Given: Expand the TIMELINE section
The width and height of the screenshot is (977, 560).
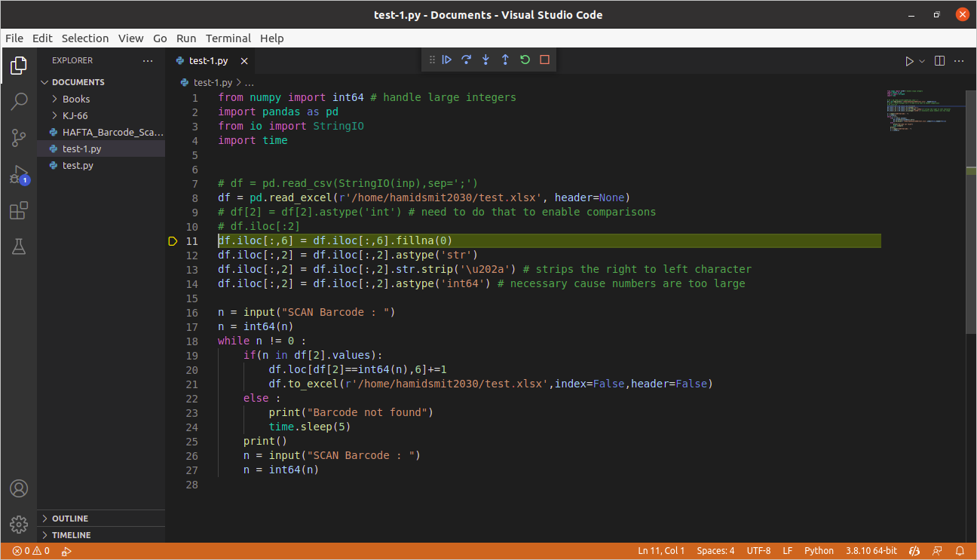Looking at the screenshot, I should [x=101, y=535].
